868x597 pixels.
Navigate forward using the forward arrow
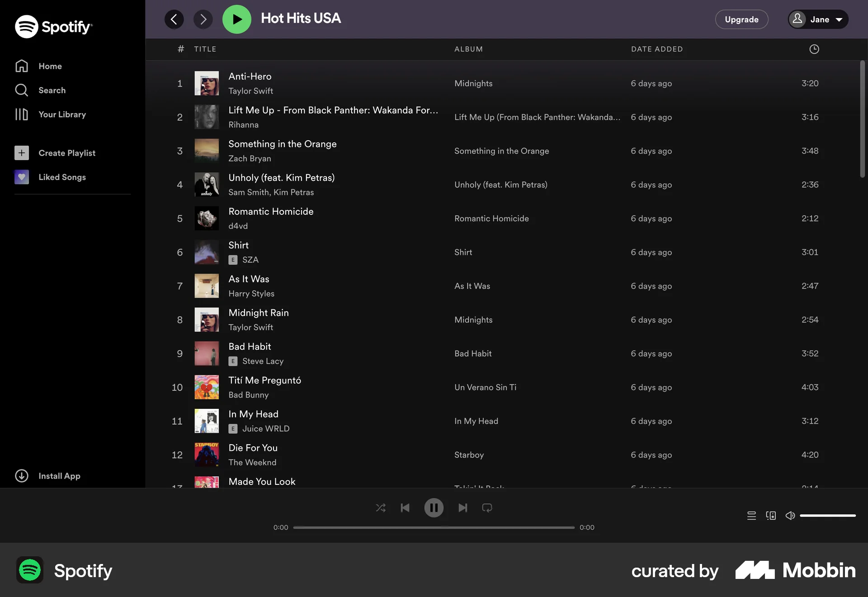(x=203, y=19)
